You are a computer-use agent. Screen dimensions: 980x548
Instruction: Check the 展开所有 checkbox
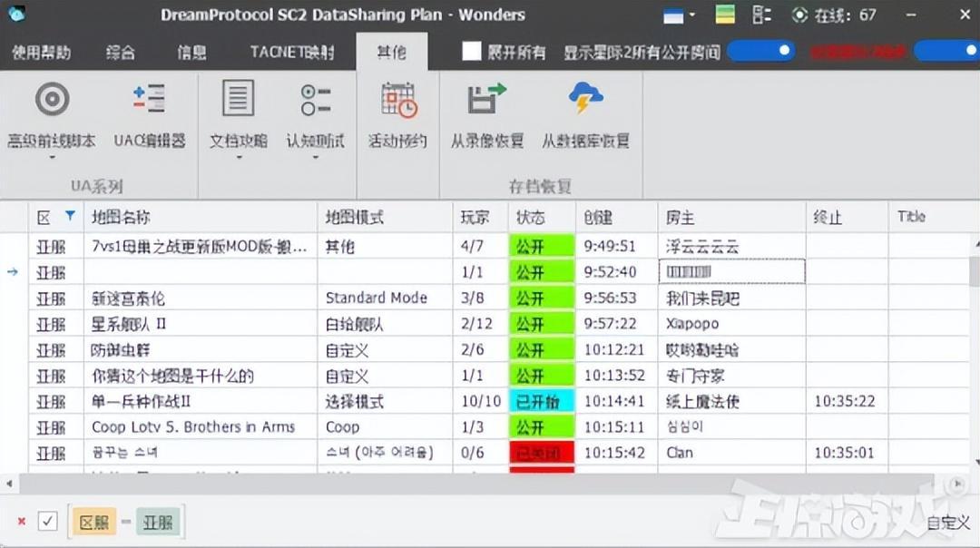(471, 52)
